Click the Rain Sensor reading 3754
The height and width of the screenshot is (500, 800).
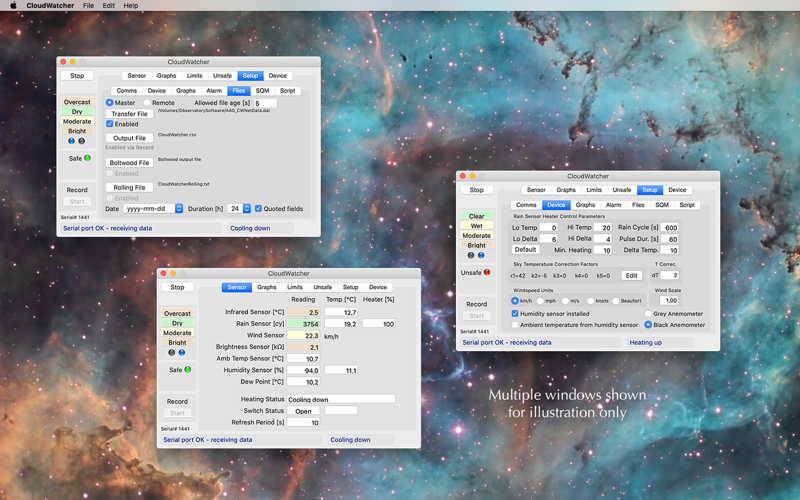coord(303,323)
